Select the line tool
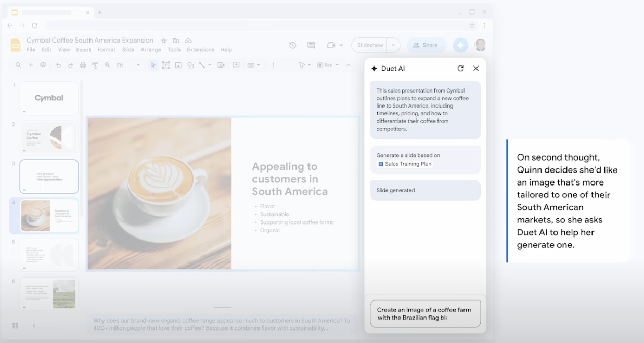 coord(202,65)
